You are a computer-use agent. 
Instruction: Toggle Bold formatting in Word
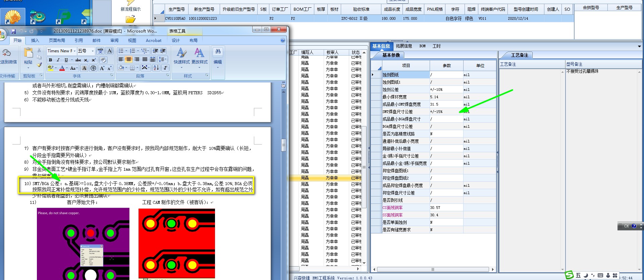coord(50,60)
